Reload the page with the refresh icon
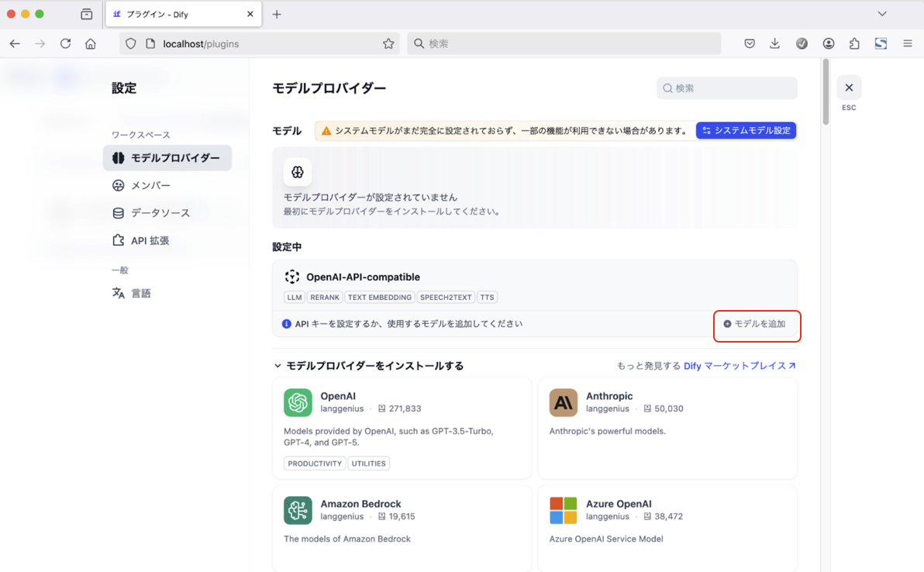This screenshot has width=924, height=572. click(x=65, y=43)
